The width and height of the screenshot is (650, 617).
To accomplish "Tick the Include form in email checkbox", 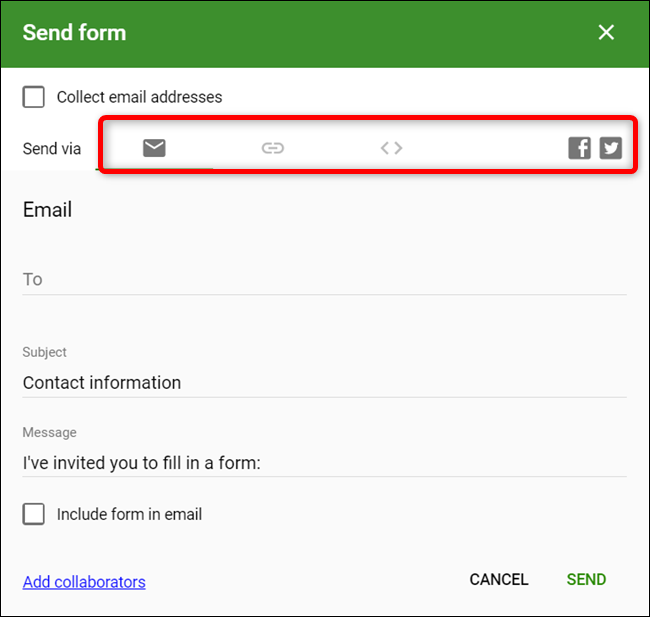I will click(x=34, y=514).
